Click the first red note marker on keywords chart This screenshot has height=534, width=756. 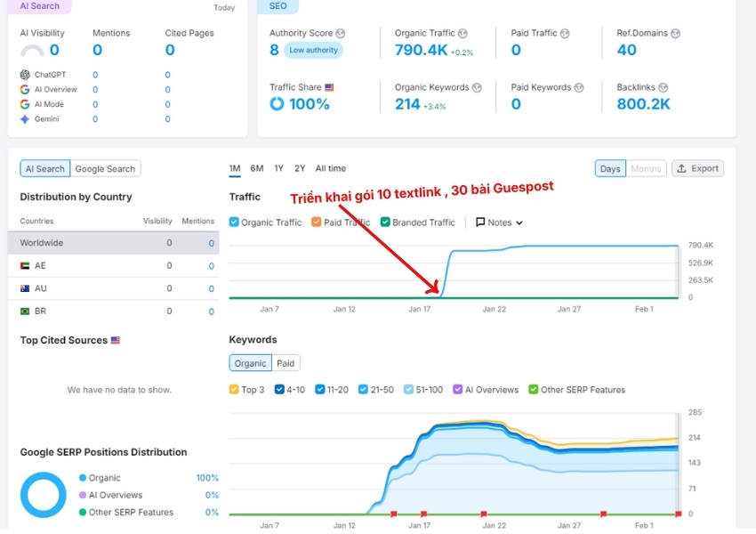point(393,514)
